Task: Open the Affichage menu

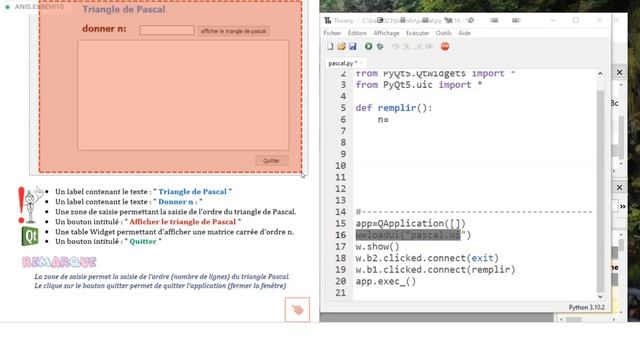Action: click(386, 33)
